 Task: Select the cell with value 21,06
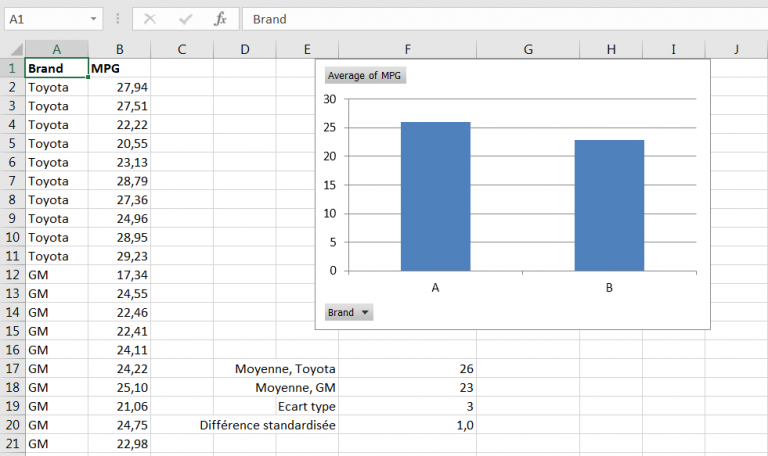click(120, 406)
